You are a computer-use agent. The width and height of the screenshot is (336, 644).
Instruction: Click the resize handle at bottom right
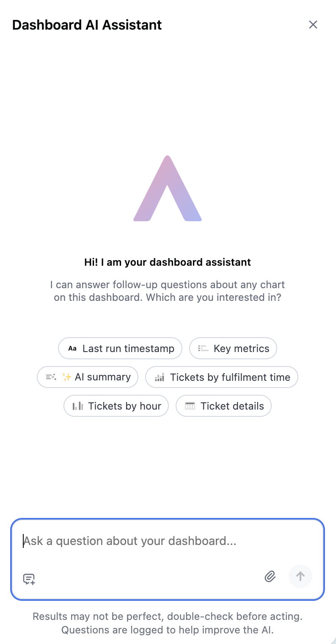pos(333,641)
